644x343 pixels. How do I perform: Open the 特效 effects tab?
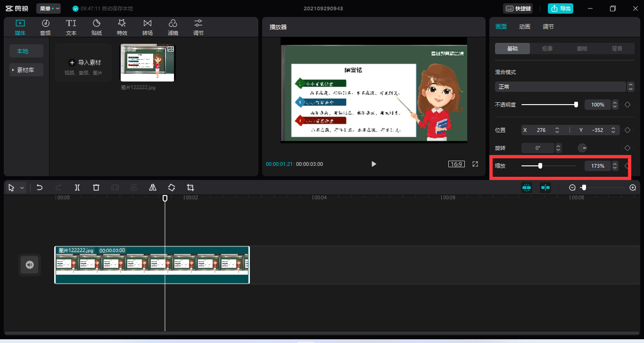pyautogui.click(x=122, y=27)
